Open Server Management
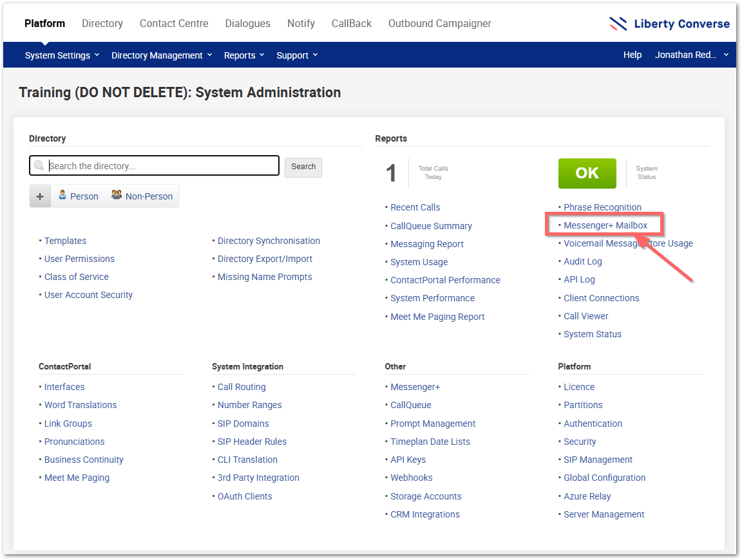Viewport: 742px width, 560px height. coord(604,514)
